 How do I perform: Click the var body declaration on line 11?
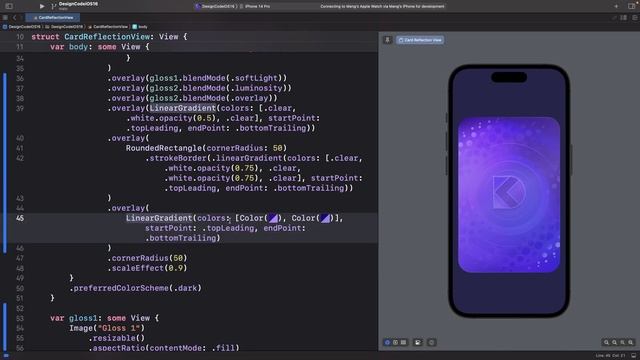pyautogui.click(x=100, y=47)
